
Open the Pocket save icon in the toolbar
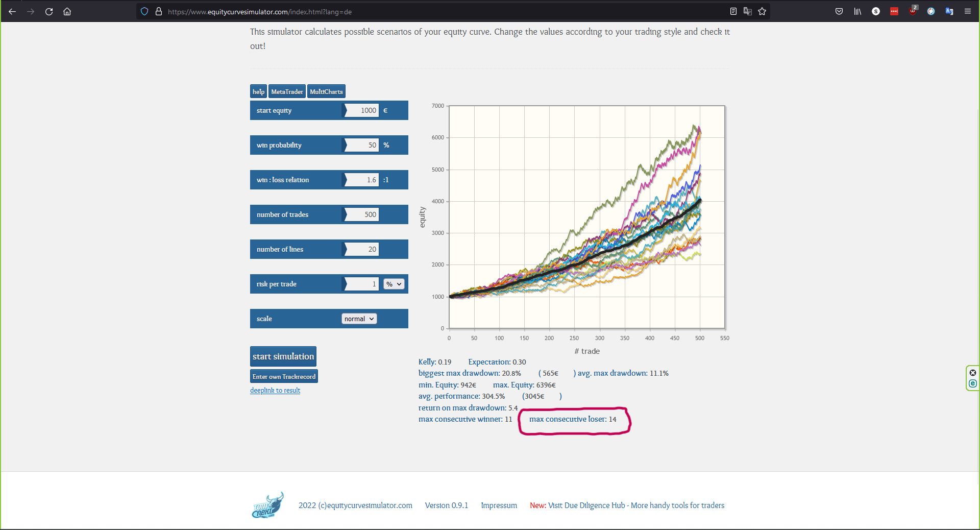coord(839,11)
